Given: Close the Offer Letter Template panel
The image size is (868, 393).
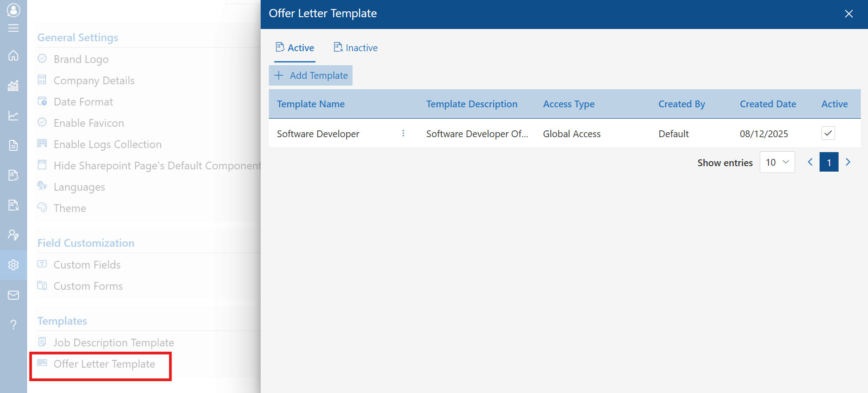Looking at the screenshot, I should pos(849,14).
